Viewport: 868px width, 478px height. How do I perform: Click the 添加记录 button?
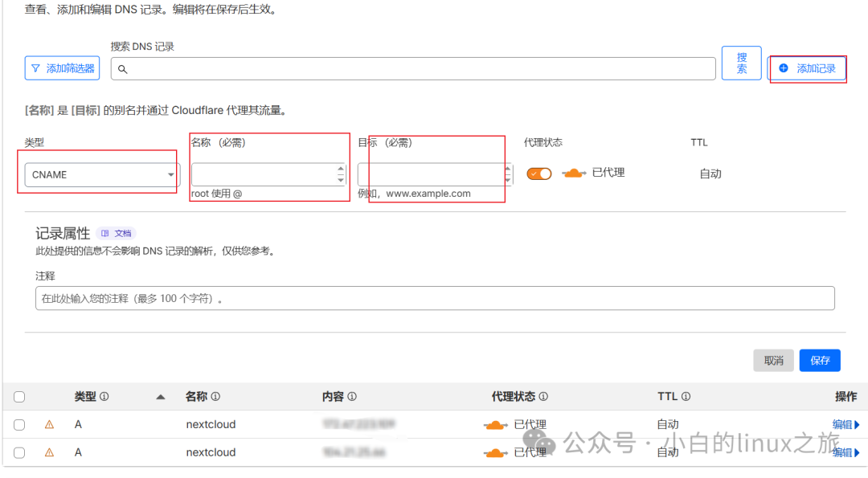coord(808,68)
